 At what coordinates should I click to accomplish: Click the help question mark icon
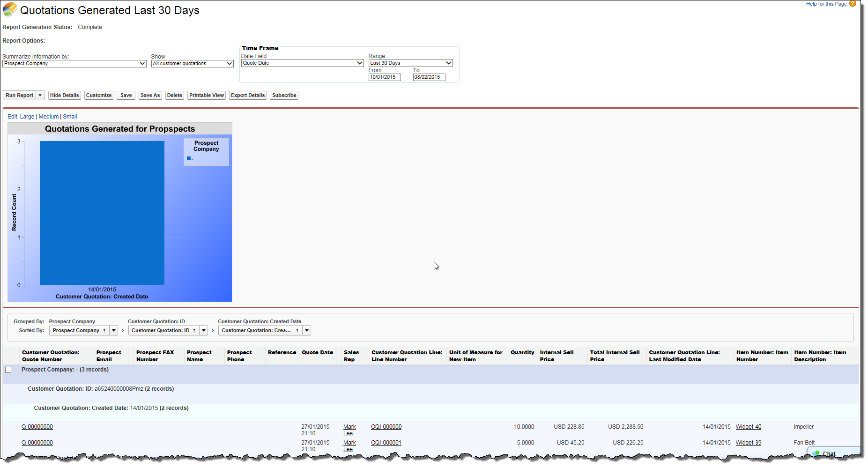coord(853,4)
